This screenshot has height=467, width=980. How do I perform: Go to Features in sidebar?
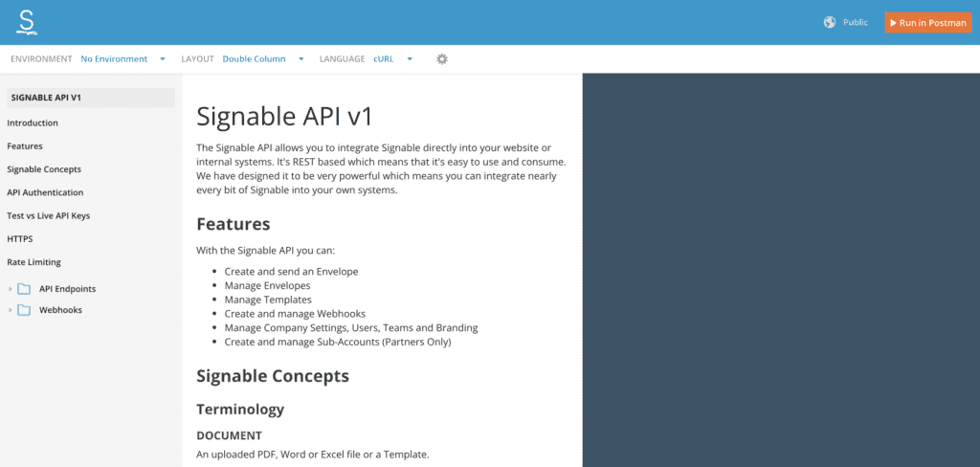tap(25, 146)
